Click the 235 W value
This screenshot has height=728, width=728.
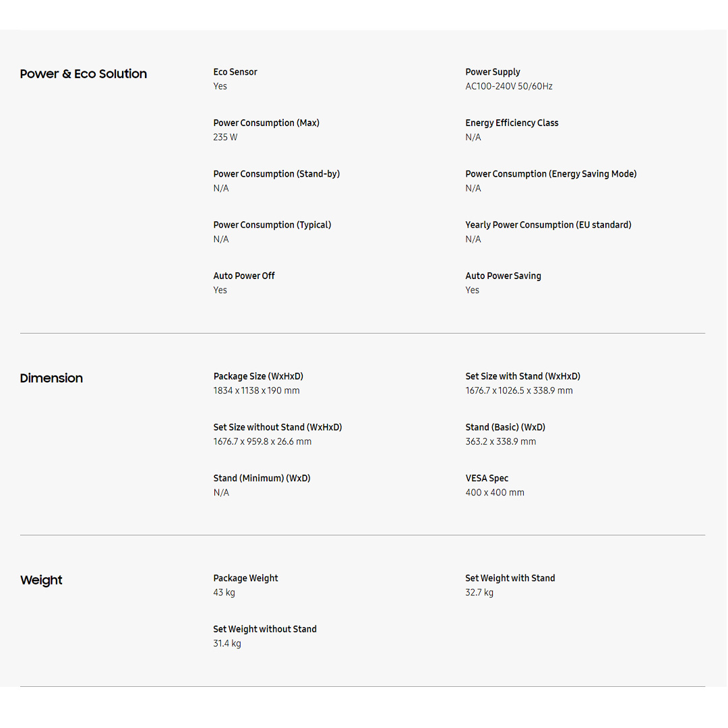tap(225, 138)
